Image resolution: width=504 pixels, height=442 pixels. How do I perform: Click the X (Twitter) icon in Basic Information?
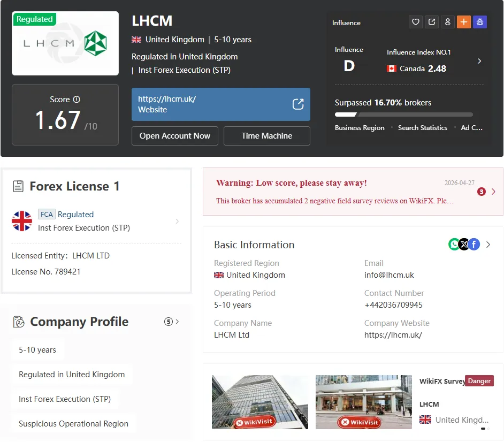(x=464, y=245)
